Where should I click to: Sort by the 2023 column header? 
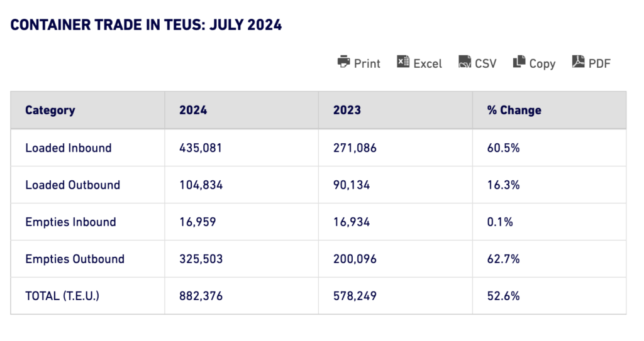pos(347,111)
